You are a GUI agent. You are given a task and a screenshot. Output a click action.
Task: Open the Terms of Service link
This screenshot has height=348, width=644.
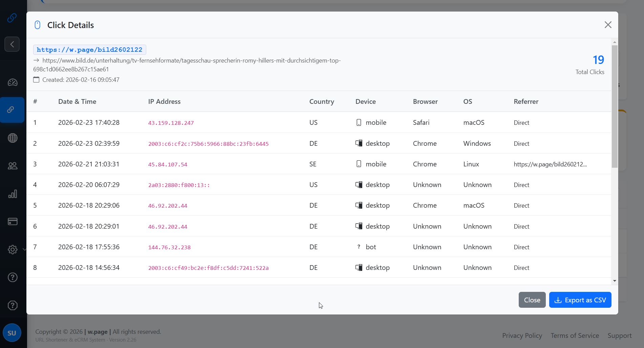point(575,335)
